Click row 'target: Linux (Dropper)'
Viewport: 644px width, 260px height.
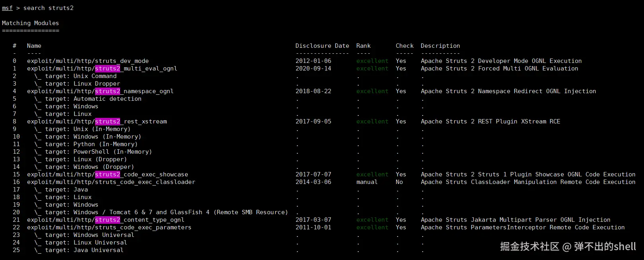tap(81, 159)
